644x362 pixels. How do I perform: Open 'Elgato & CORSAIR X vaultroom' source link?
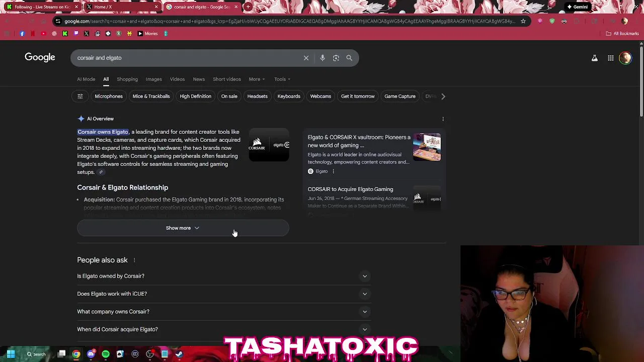359,141
